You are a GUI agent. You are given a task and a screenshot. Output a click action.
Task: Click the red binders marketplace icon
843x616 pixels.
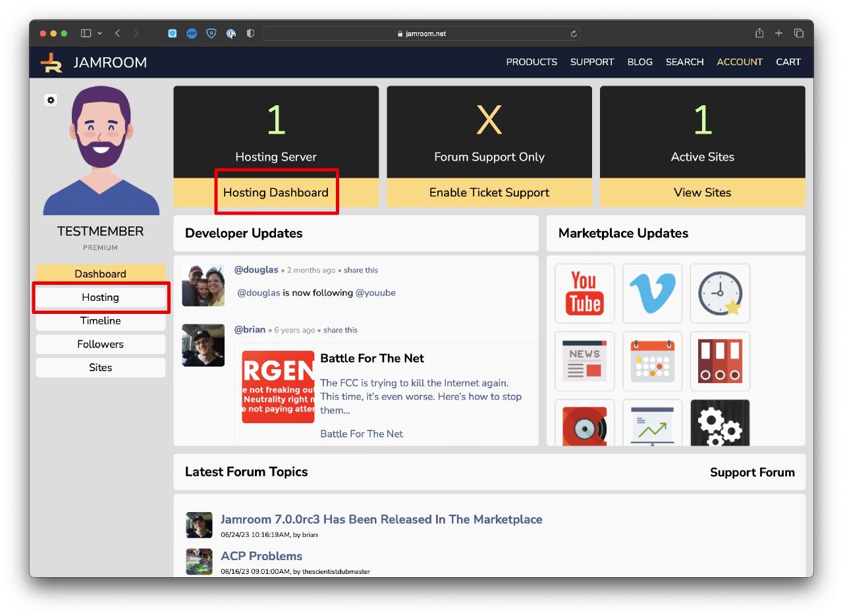click(720, 361)
